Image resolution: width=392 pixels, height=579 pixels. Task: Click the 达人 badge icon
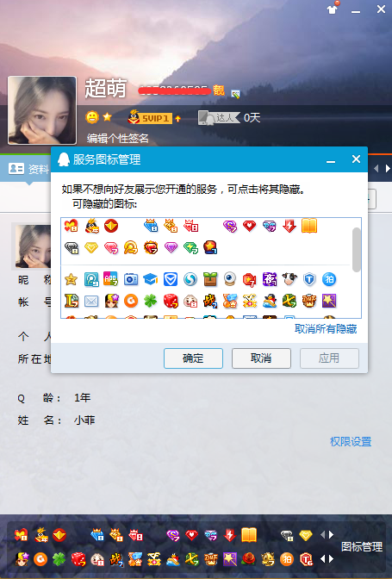[x=219, y=117]
